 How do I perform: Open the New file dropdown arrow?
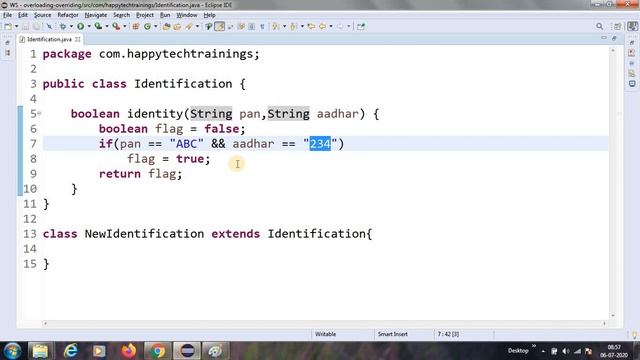coord(16,27)
